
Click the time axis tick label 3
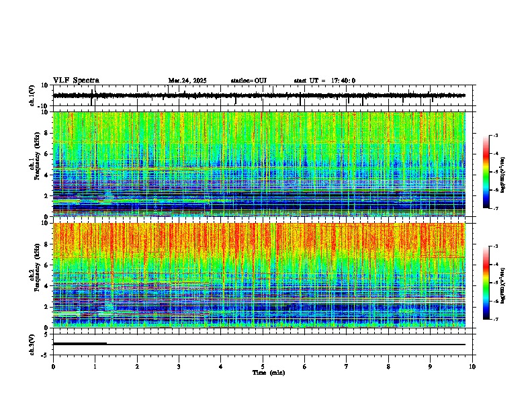coord(179,367)
